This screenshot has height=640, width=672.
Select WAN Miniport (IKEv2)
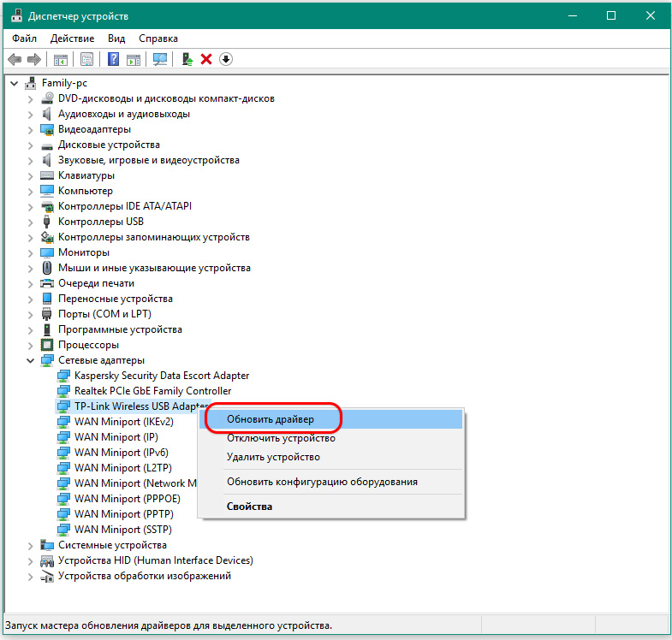click(x=124, y=422)
